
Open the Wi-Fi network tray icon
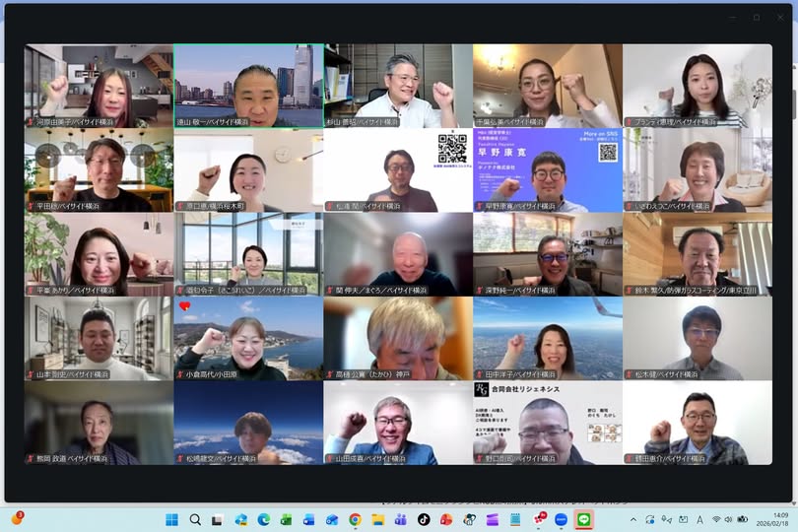tap(716, 519)
